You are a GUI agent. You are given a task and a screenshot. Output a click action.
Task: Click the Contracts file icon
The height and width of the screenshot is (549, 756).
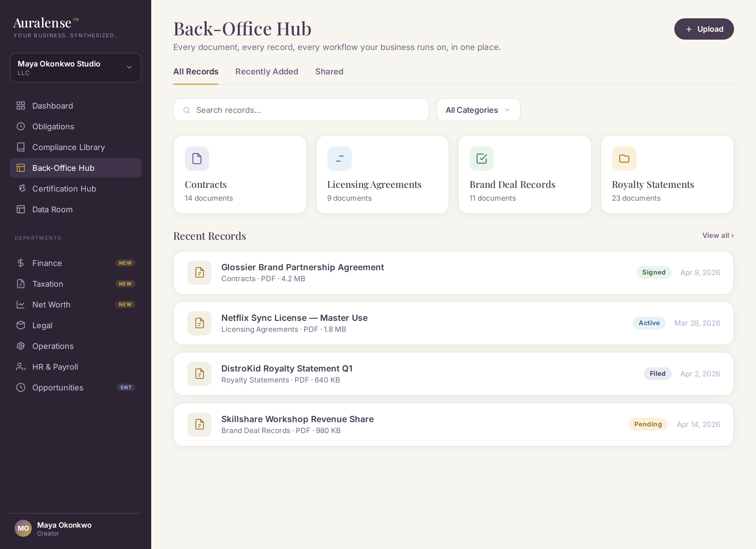click(197, 158)
